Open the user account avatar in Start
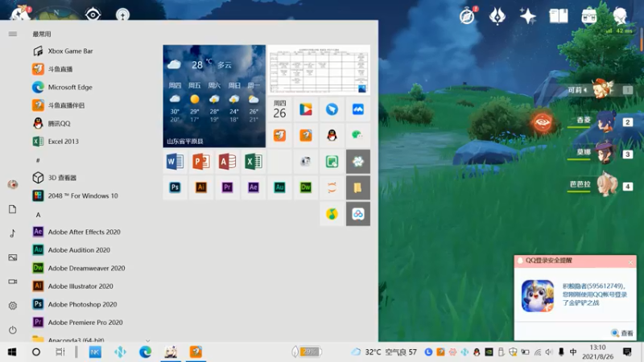Screen dimensions: 644x362 pyautogui.click(x=13, y=185)
